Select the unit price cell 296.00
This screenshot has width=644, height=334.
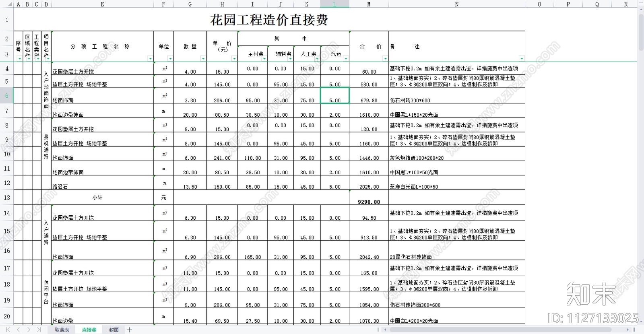pyautogui.click(x=222, y=250)
